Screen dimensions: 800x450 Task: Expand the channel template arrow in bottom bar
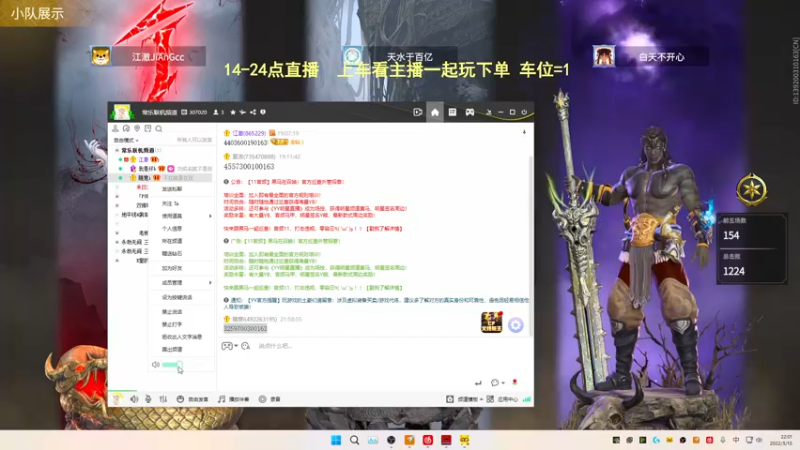click(x=481, y=399)
